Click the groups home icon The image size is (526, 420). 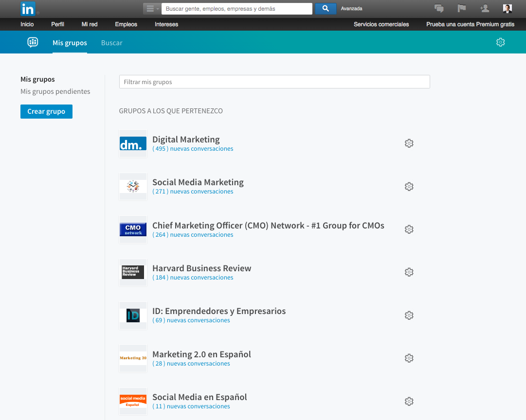pyautogui.click(x=33, y=42)
